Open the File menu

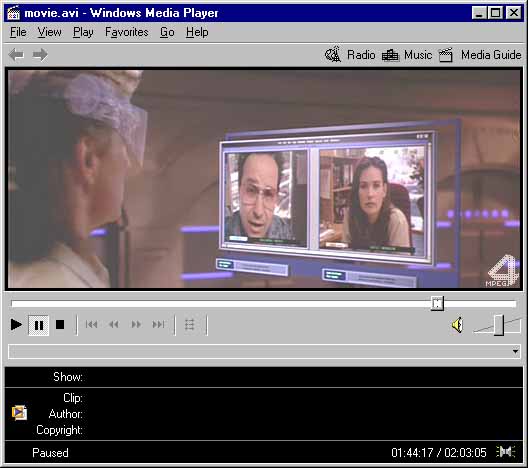click(x=18, y=32)
